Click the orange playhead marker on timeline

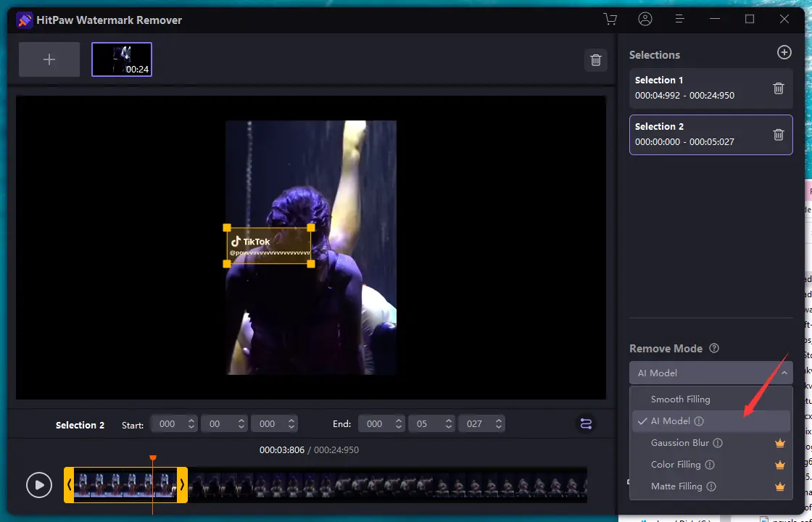[152, 458]
